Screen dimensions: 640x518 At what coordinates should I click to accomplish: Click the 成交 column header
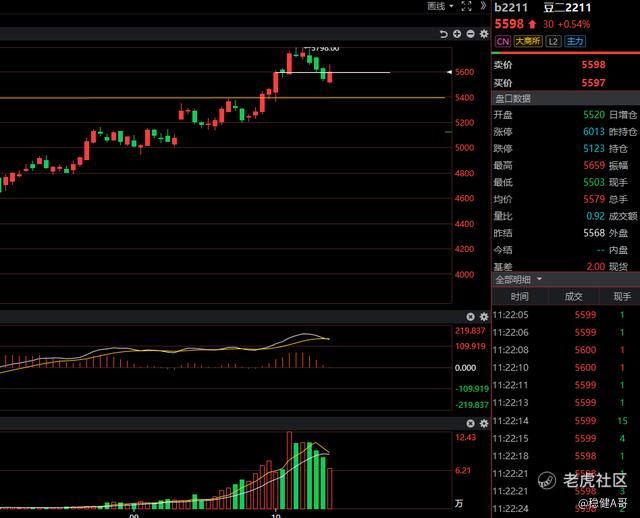tap(573, 297)
